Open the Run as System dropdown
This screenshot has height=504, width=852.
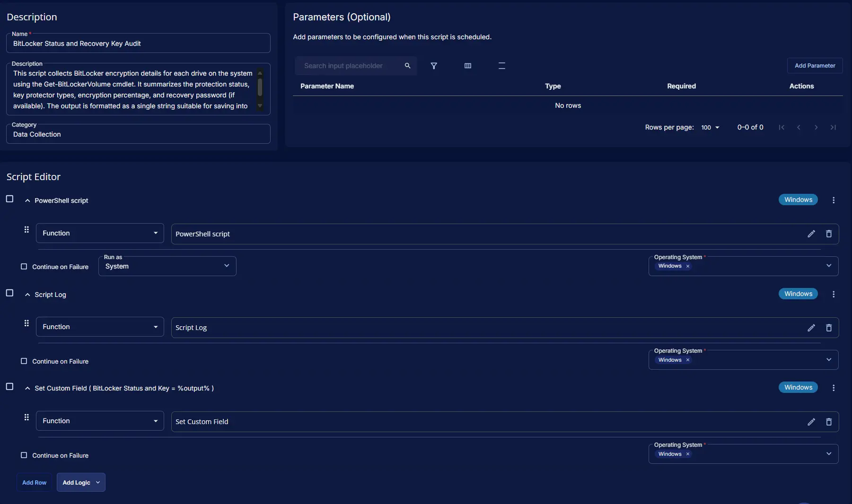coord(167,266)
